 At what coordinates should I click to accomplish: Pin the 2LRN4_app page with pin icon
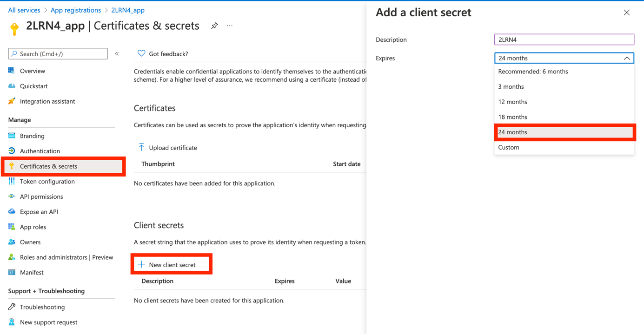click(214, 26)
